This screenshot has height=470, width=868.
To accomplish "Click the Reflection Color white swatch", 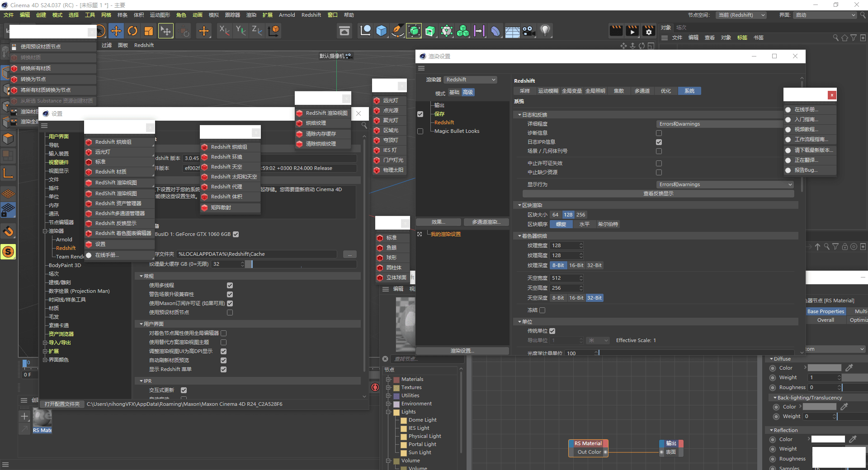I will (x=828, y=439).
